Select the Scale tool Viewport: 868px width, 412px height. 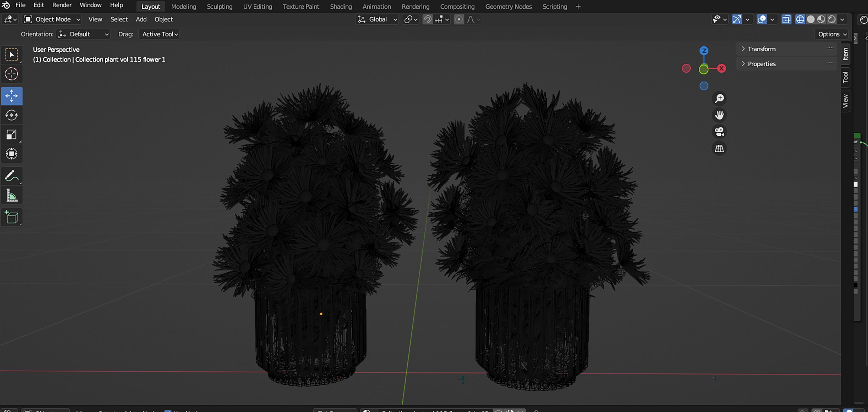11,135
